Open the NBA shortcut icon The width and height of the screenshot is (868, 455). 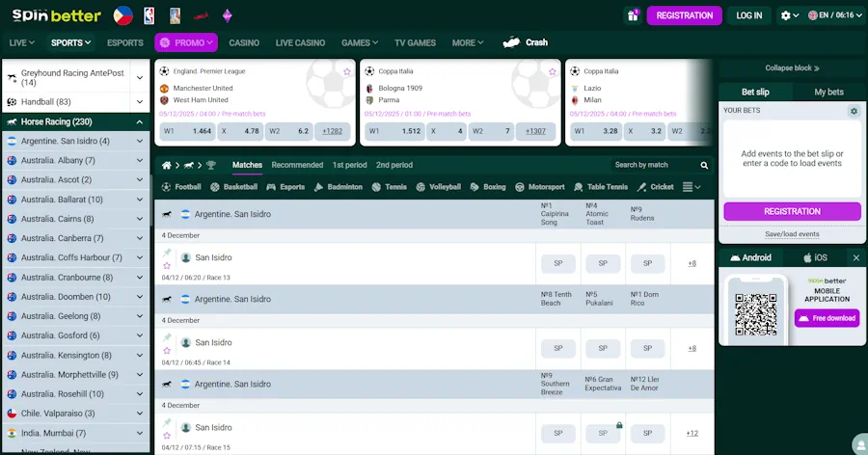(149, 15)
